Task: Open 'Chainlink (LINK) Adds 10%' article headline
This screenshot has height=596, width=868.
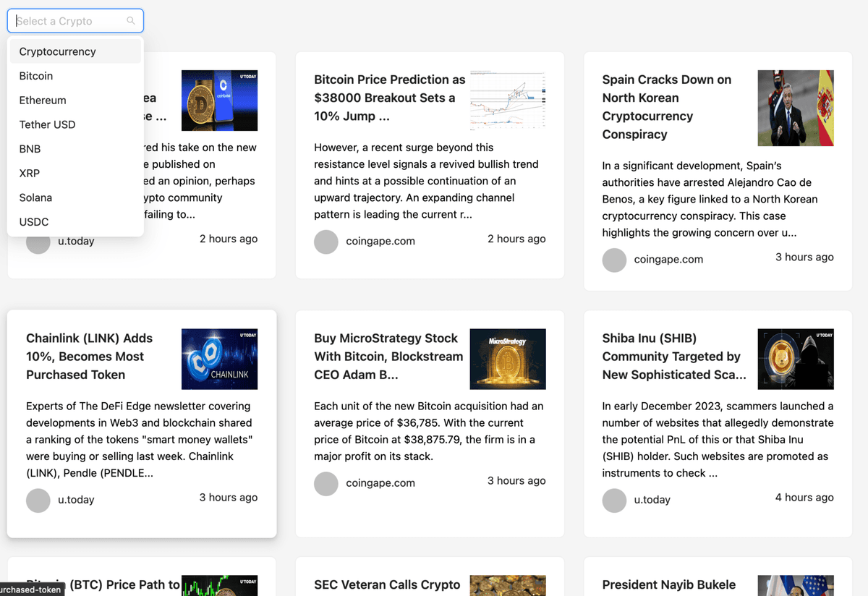Action: (89, 357)
